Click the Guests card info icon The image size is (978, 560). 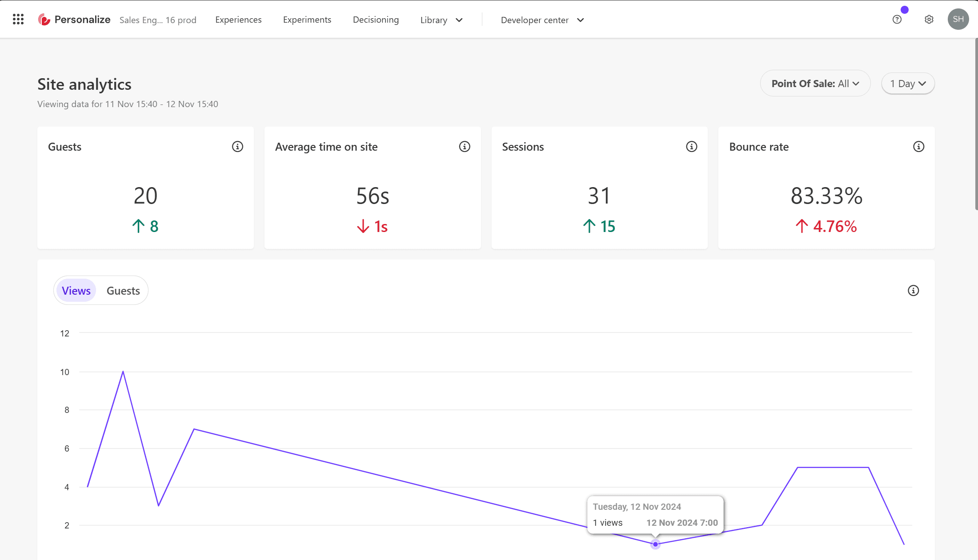click(237, 147)
